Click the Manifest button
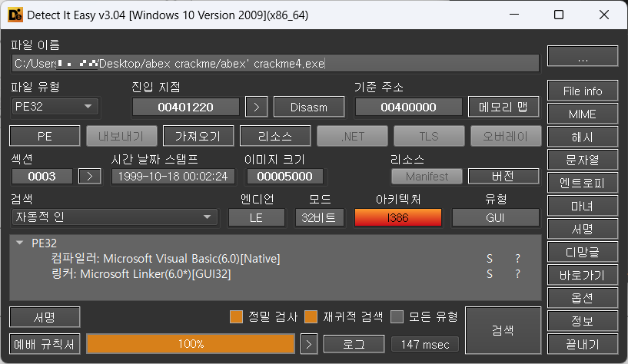This screenshot has height=364, width=628. [x=427, y=177]
